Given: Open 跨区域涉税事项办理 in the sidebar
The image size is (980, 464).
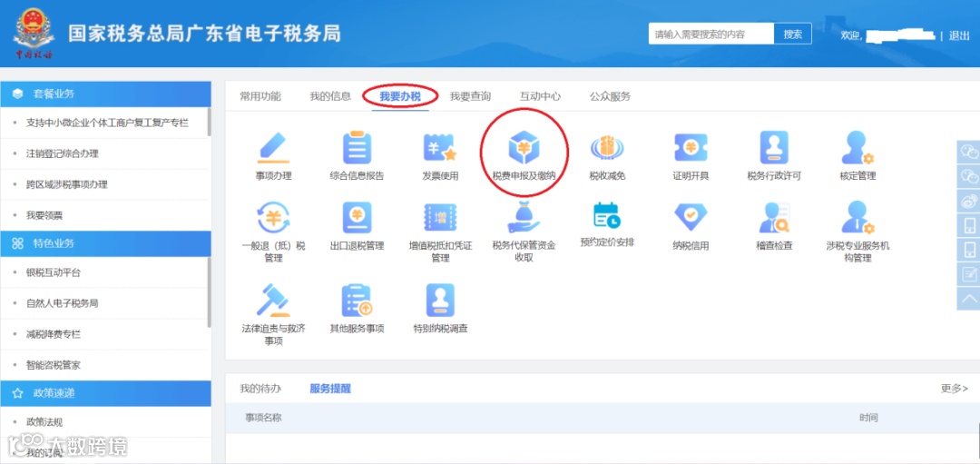Looking at the screenshot, I should point(66,184).
